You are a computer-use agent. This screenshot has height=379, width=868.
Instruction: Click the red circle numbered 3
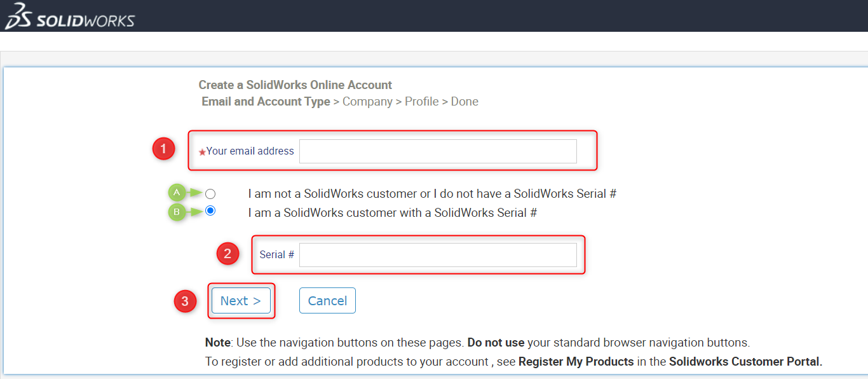click(185, 301)
